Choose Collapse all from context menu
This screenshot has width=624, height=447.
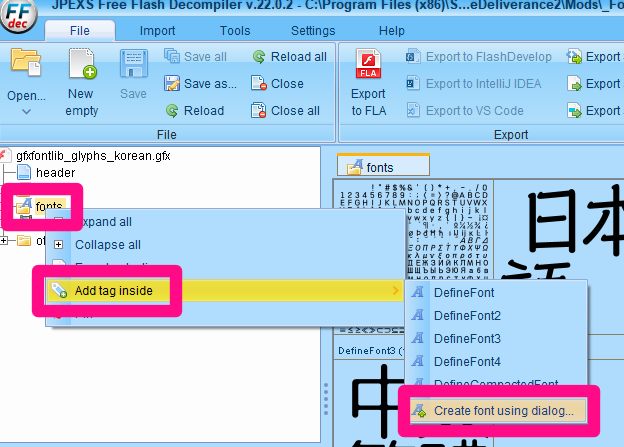tap(107, 244)
